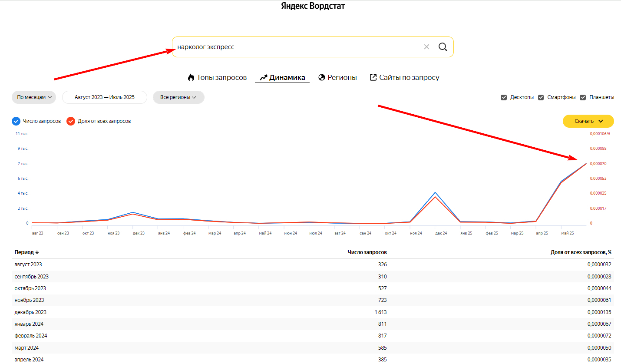The height and width of the screenshot is (364, 621).
Task: Click the chevron on Скачать button
Action: 601,121
